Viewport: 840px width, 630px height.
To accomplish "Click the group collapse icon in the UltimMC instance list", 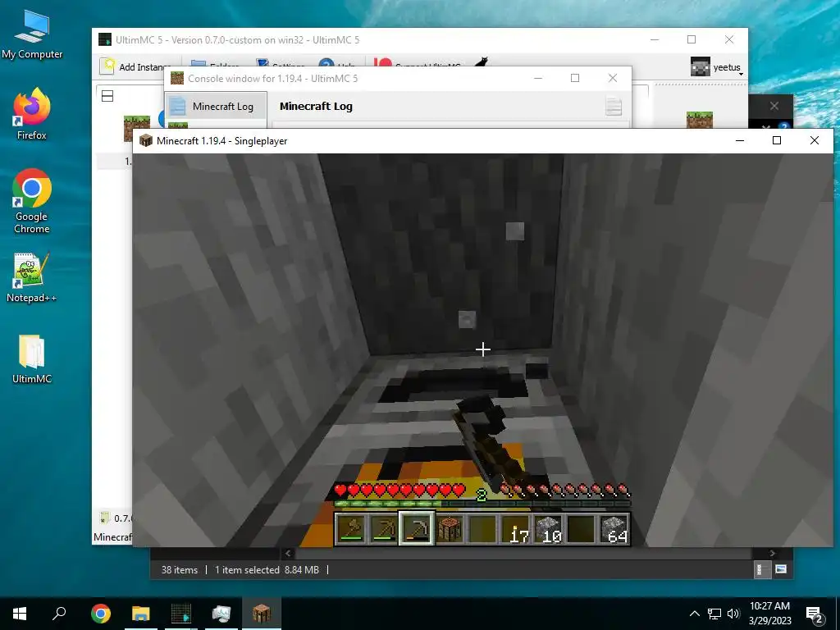I will click(107, 97).
